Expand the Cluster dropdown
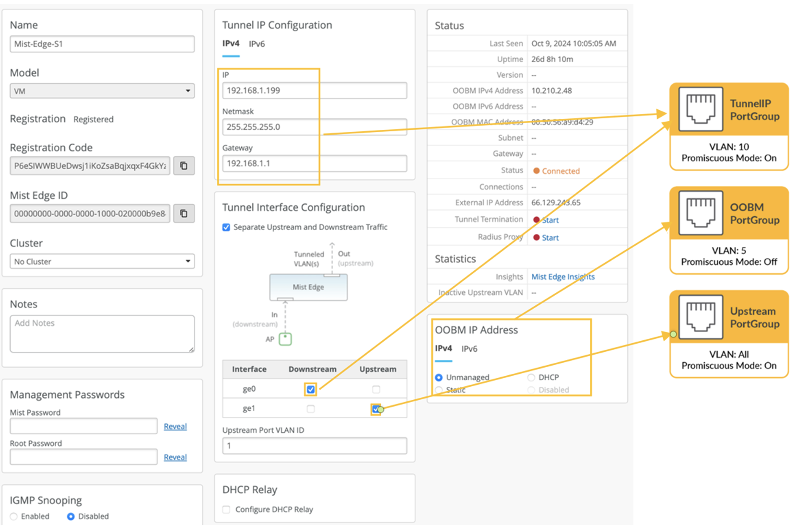 click(x=102, y=262)
